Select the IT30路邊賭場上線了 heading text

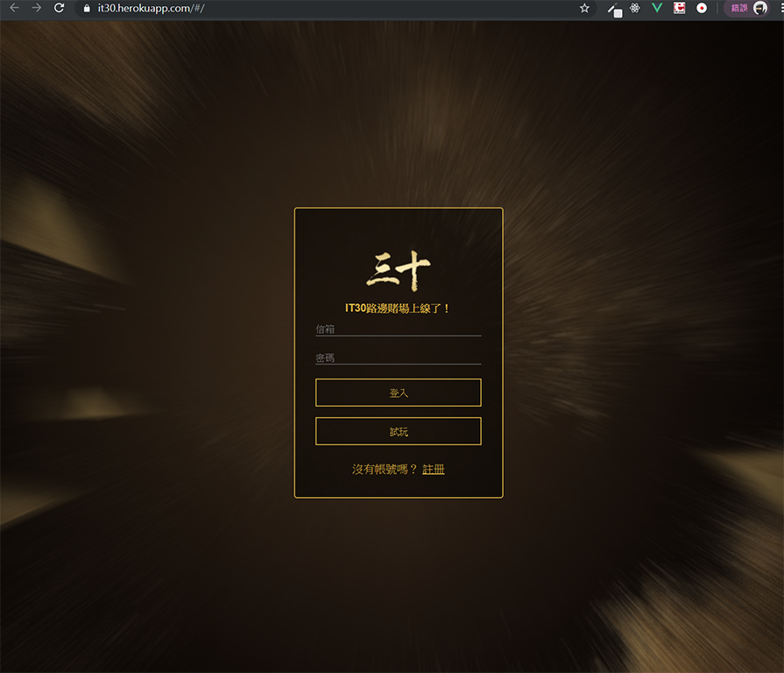pyautogui.click(x=398, y=308)
